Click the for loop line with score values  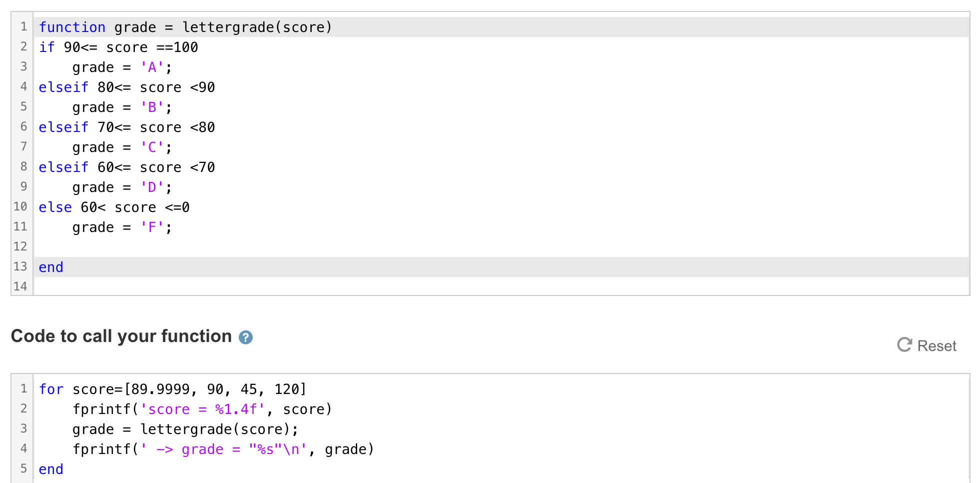(x=173, y=389)
